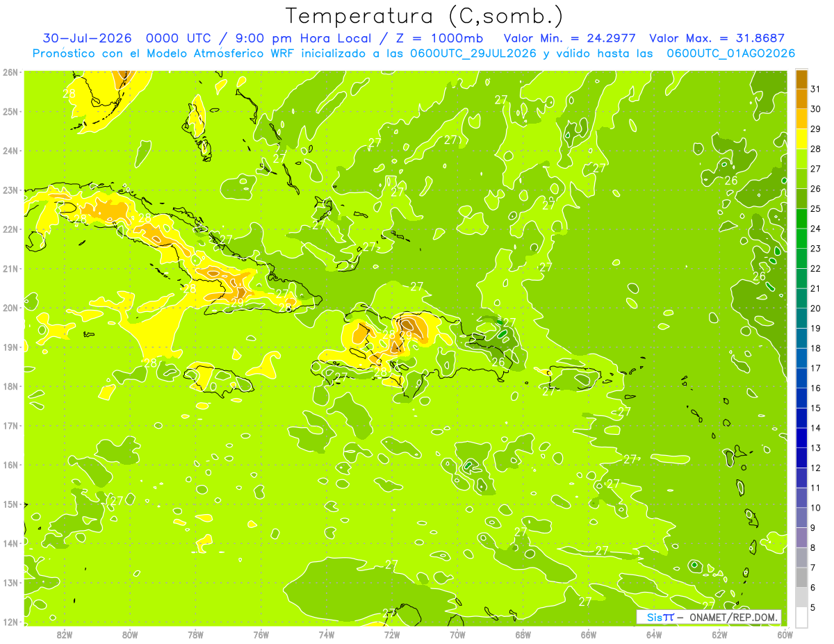
Task: Click the 'Temperatura (C,somb.)' chart title
Action: coord(424,16)
